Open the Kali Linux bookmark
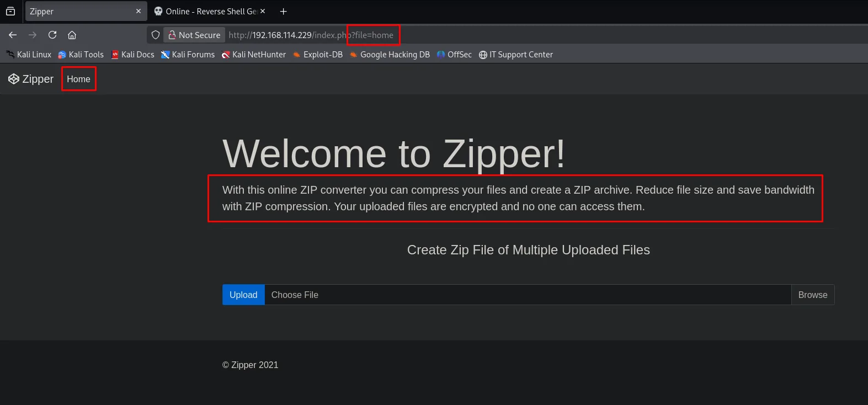The image size is (868, 405). 29,54
